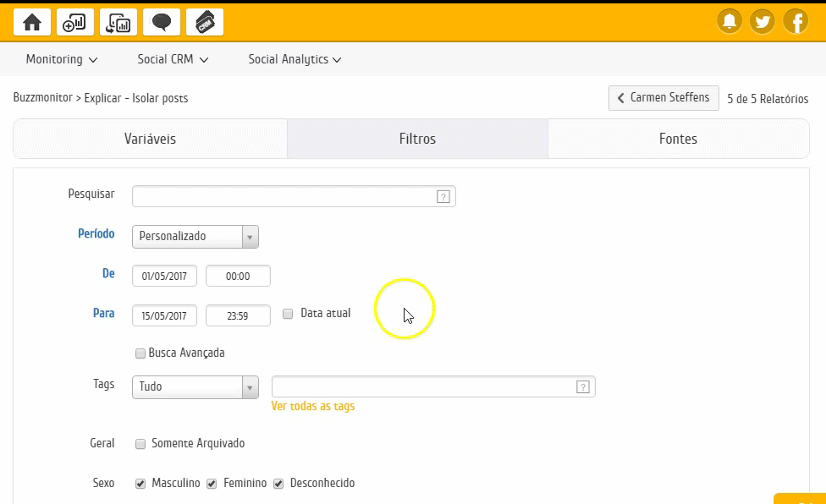Open the speech bubble comments icon
This screenshot has width=826, height=504.
click(162, 23)
